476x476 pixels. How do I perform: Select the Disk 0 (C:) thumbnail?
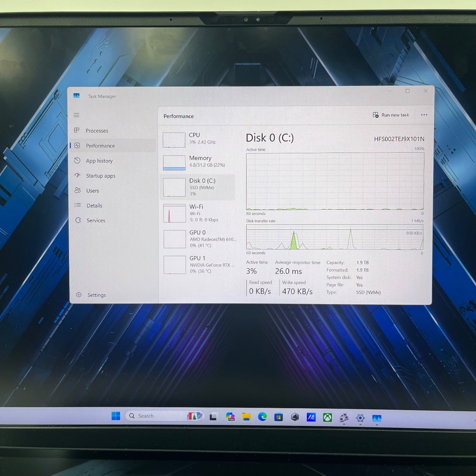pos(174,187)
